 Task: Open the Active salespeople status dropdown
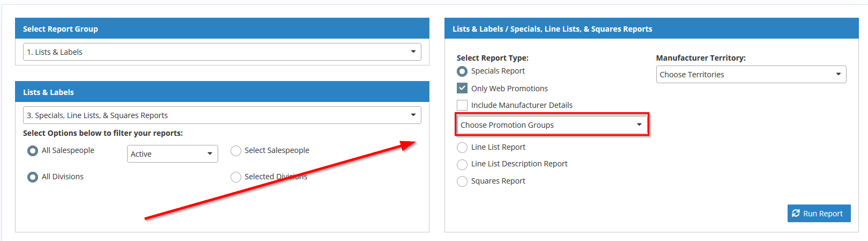173,154
